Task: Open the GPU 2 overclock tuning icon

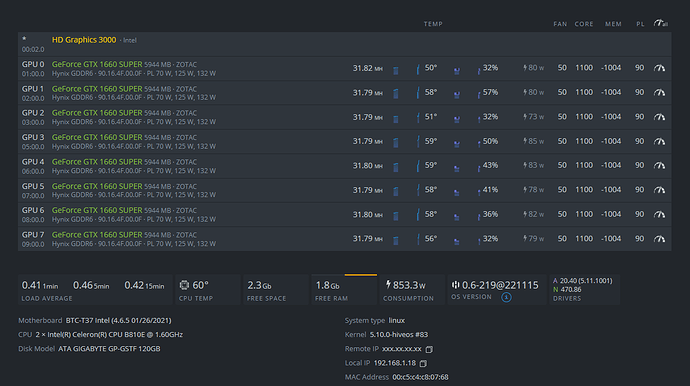Action: [659, 117]
